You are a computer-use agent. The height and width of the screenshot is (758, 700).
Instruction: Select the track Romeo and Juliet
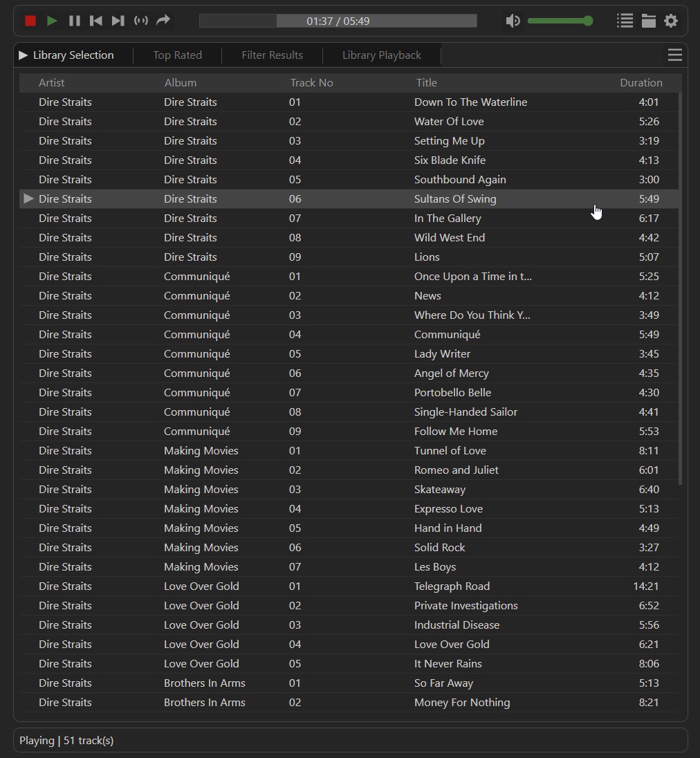pos(456,470)
